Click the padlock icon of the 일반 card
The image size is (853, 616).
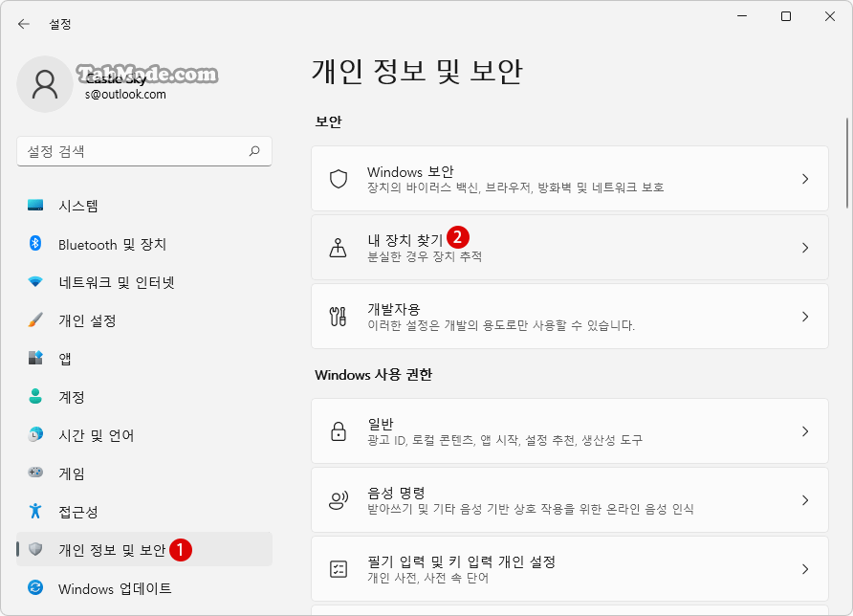[339, 431]
